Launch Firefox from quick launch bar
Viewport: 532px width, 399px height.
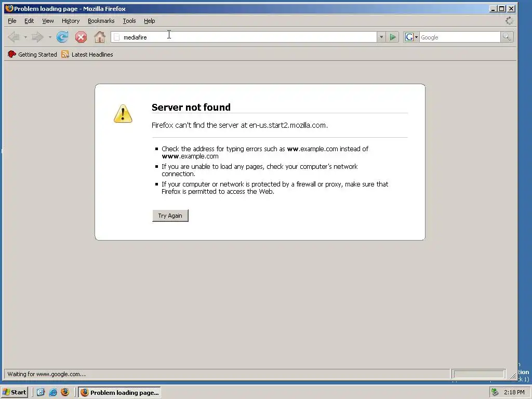(x=65, y=392)
